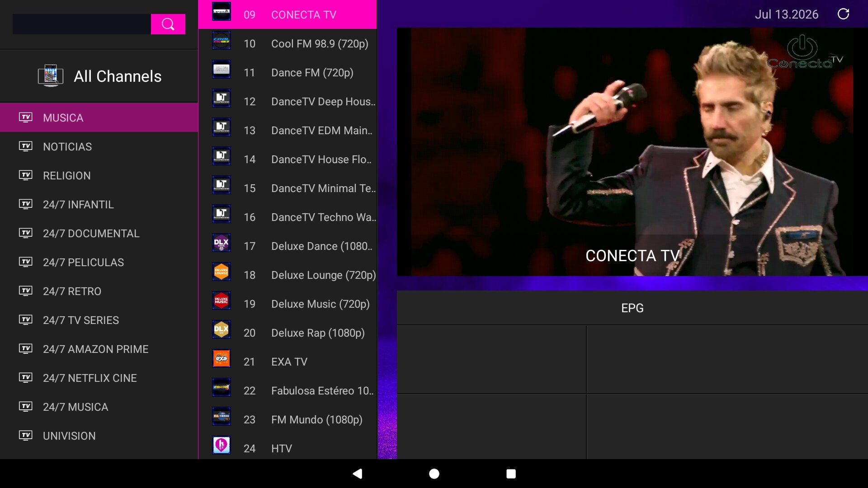Open the 24/7 NETFLIX CINE category
The width and height of the screenshot is (868, 488).
point(99,378)
